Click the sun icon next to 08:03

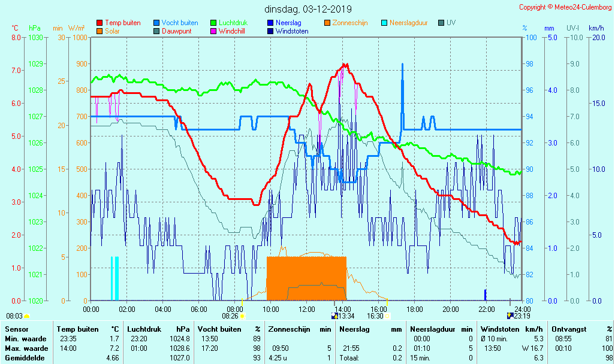(x=26, y=316)
